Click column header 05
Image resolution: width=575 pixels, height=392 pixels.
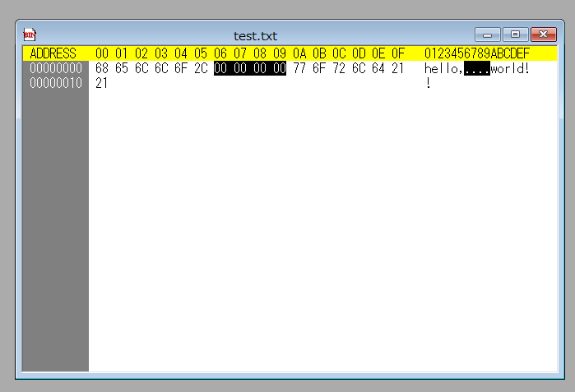[201, 53]
